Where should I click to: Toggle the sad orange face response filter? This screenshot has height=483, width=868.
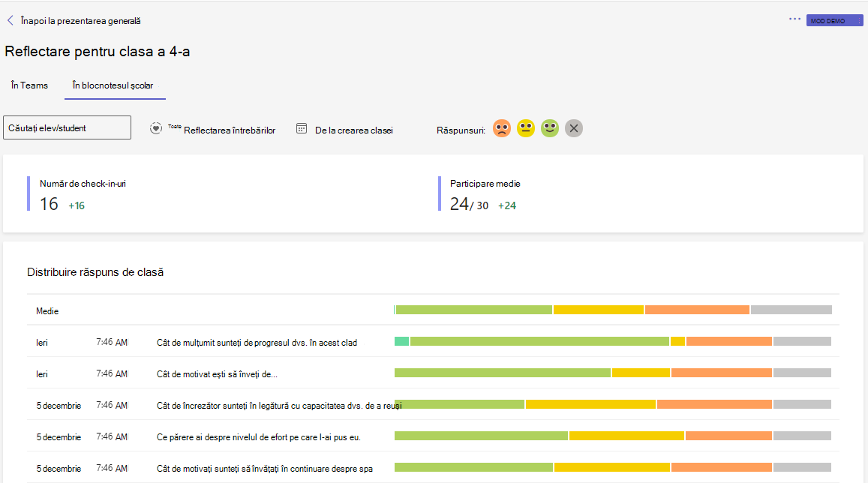coord(502,128)
